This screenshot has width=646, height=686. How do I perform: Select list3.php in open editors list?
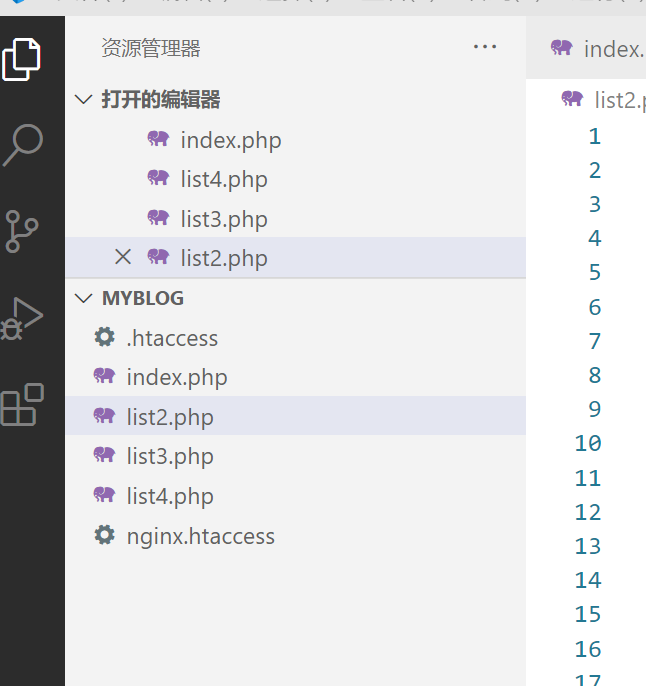223,219
